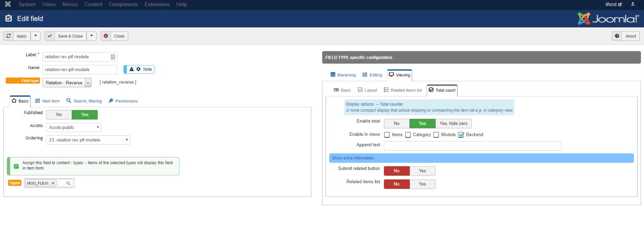Screen dimensions: 644x225
Task: Click the Close button
Action: (114, 36)
